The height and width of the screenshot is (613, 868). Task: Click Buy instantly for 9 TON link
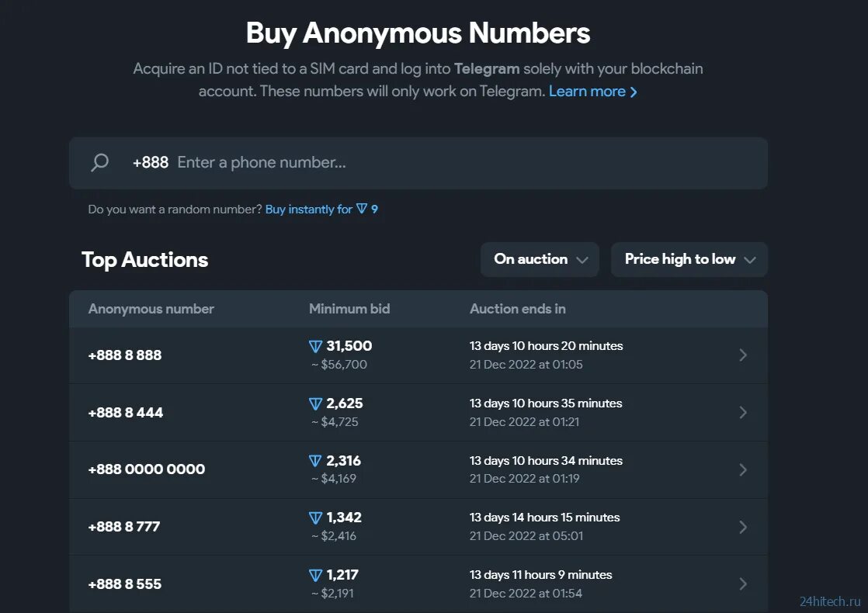pos(321,210)
